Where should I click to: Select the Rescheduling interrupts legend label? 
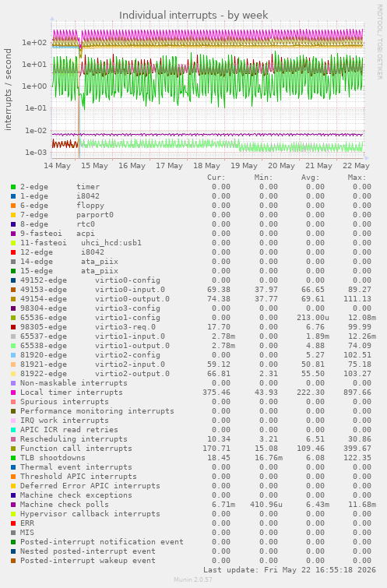pyautogui.click(x=74, y=439)
